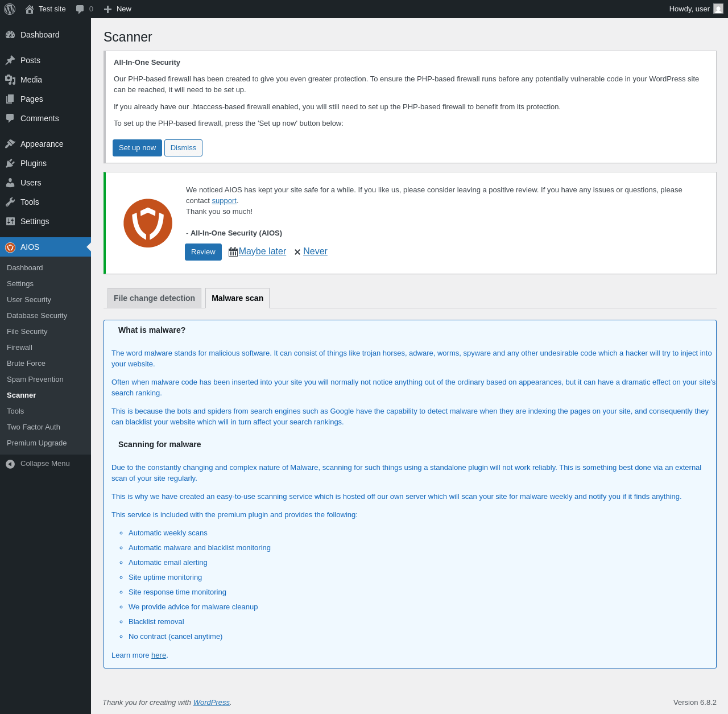Click the Scanner page heading

pyautogui.click(x=128, y=37)
